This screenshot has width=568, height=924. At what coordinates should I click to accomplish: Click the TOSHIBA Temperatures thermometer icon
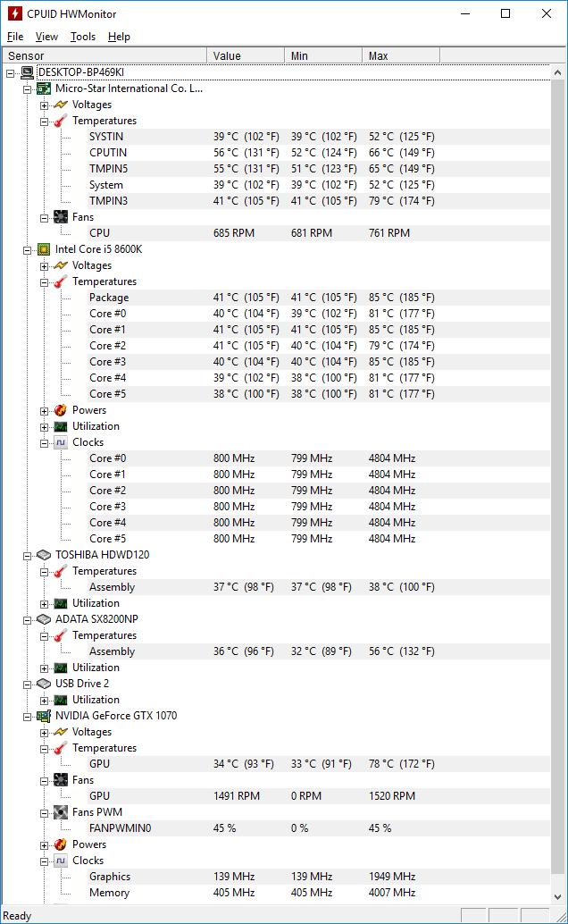[x=60, y=571]
